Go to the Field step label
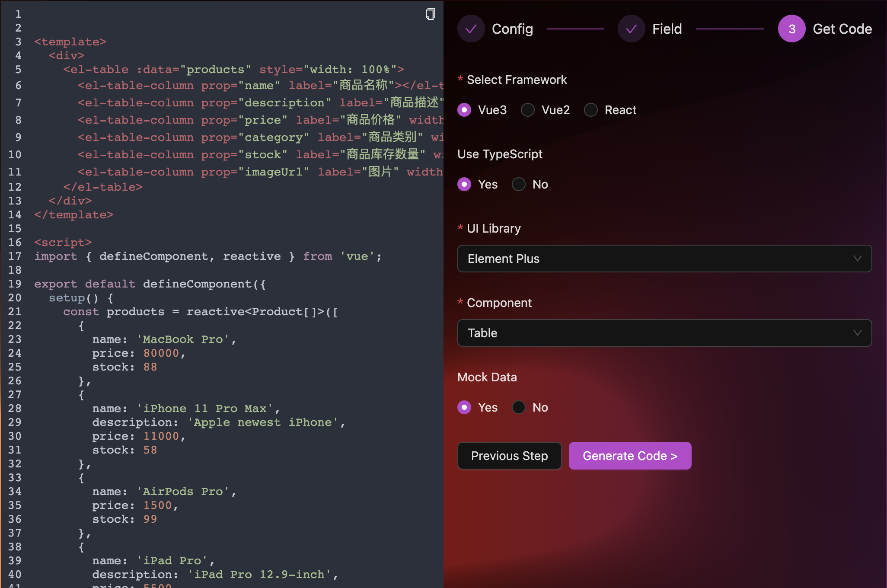 coord(667,29)
